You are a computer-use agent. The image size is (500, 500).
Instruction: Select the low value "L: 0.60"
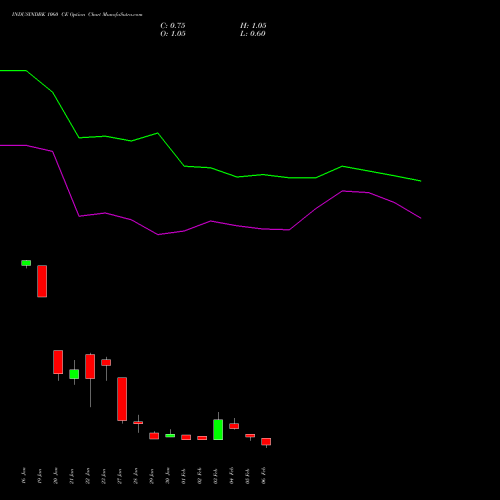[x=253, y=34]
